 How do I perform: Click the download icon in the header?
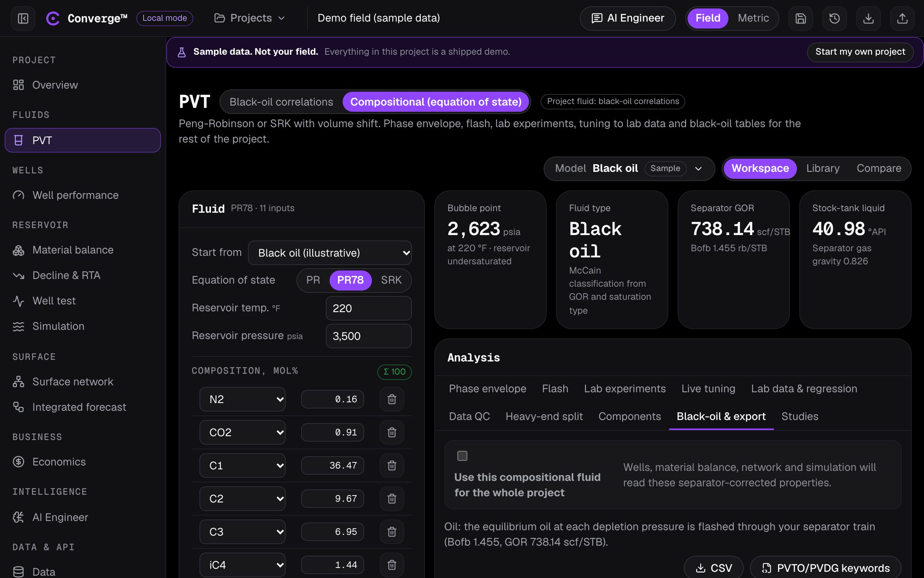pyautogui.click(x=868, y=18)
